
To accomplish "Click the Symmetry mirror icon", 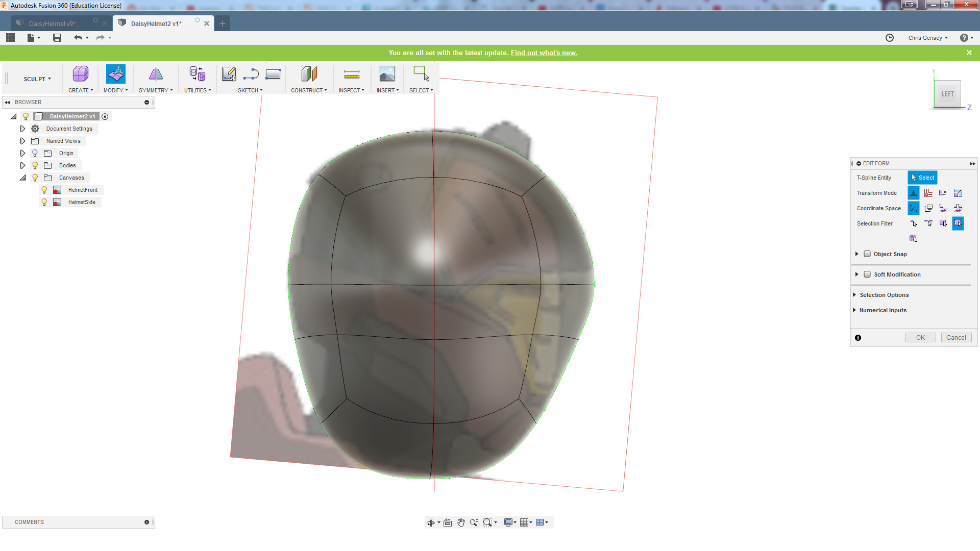I will [x=156, y=74].
